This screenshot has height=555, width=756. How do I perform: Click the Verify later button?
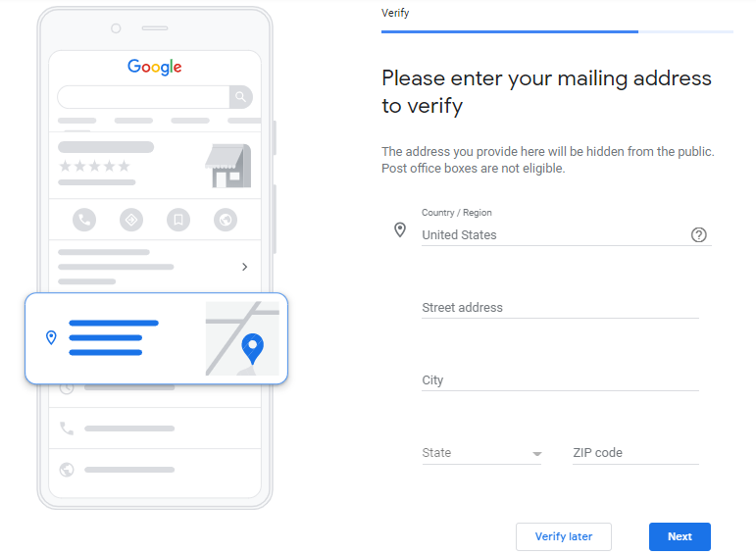tap(563, 536)
